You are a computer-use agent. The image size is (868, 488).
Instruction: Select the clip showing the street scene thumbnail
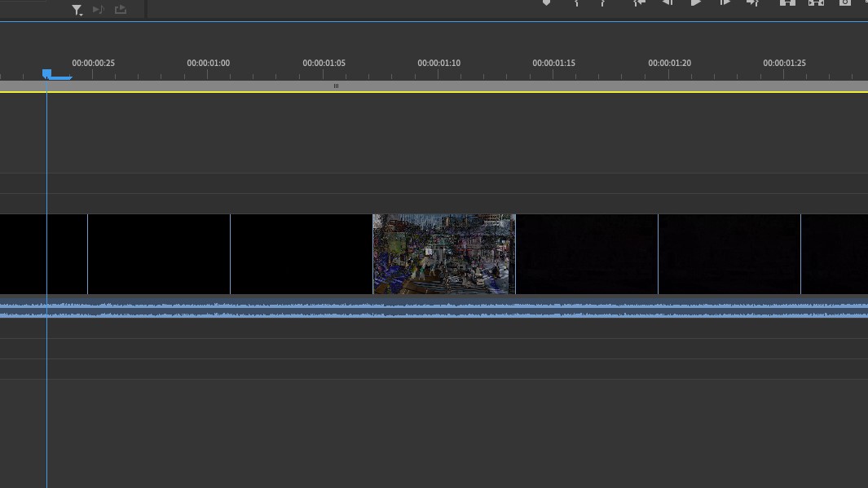(x=444, y=254)
